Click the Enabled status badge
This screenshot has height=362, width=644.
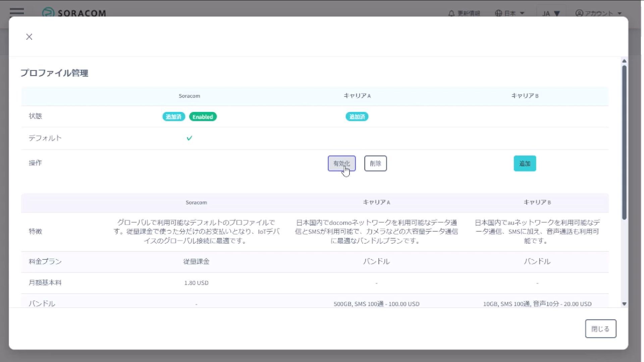[x=203, y=117]
